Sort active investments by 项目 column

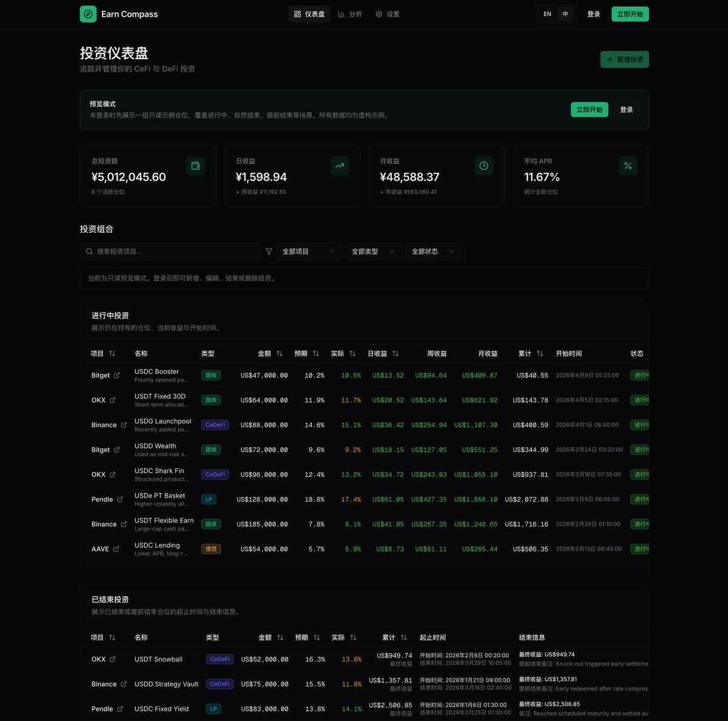(x=103, y=353)
